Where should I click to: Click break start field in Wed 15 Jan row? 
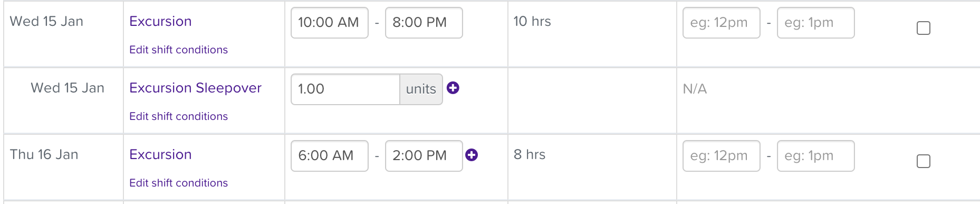(722, 23)
